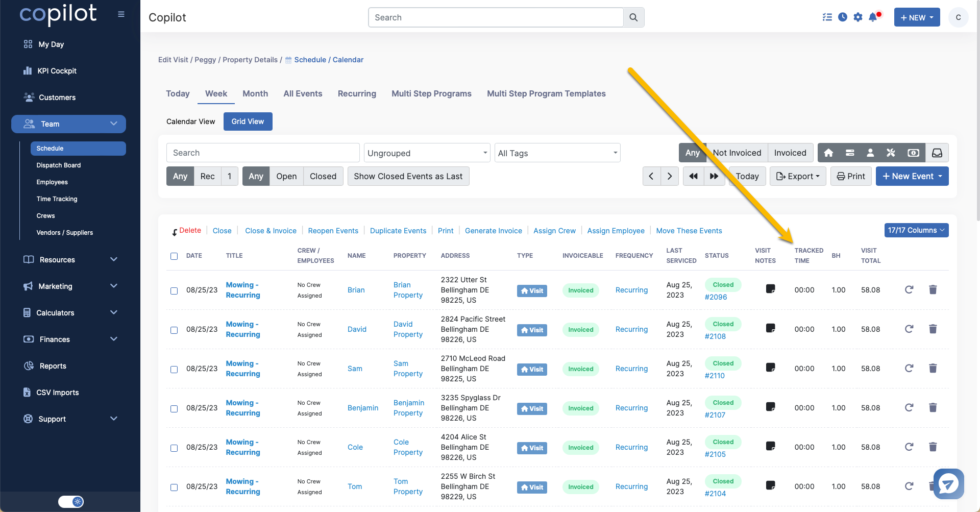Open the notifications bell

click(873, 17)
